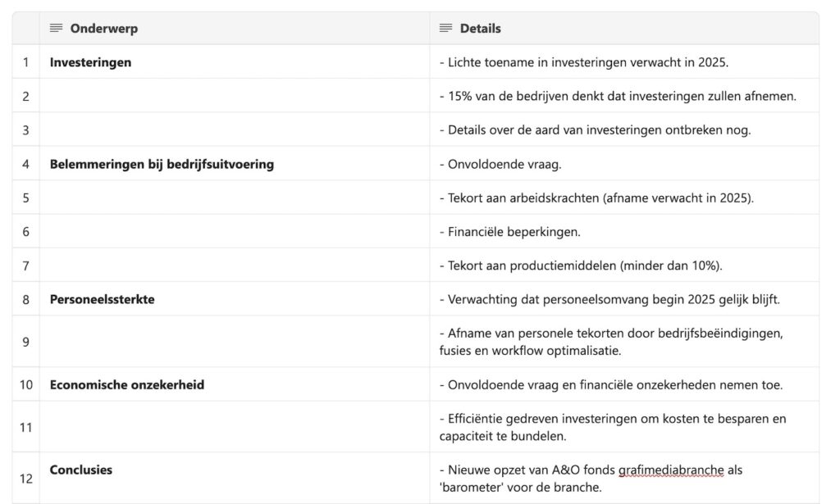Select row number 8
The width and height of the screenshot is (840, 504).
click(x=25, y=299)
